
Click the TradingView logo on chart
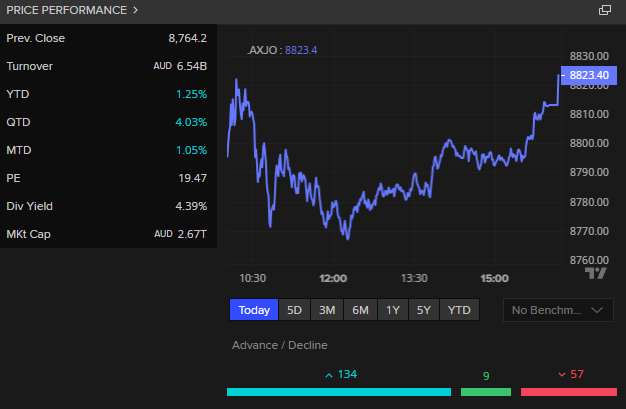pos(596,273)
